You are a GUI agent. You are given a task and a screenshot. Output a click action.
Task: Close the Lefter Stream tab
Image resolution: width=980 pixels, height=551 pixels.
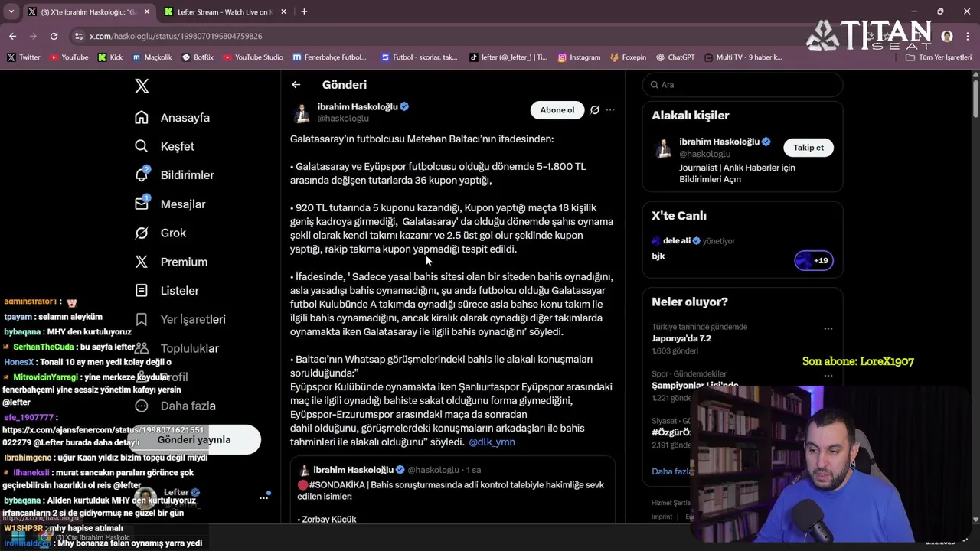(283, 11)
